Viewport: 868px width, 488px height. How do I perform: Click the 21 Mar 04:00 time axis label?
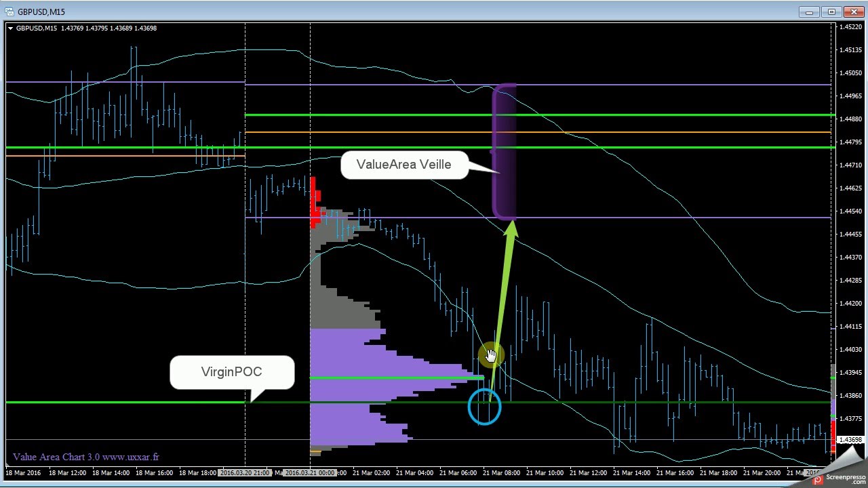click(415, 472)
